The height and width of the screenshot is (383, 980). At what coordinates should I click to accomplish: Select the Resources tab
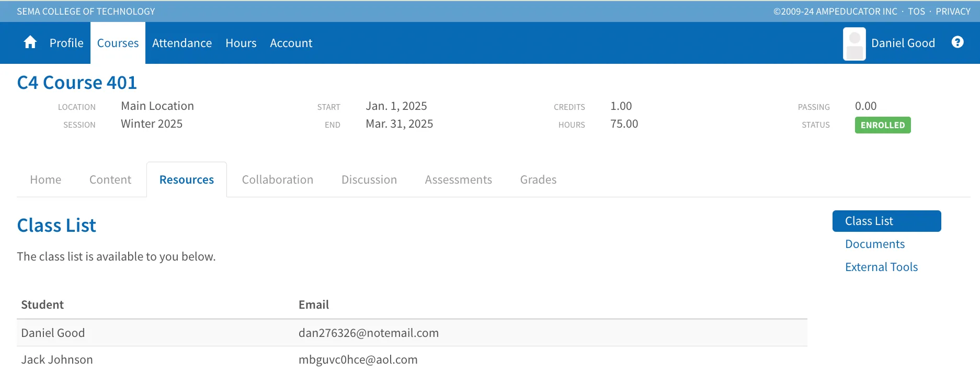187,179
